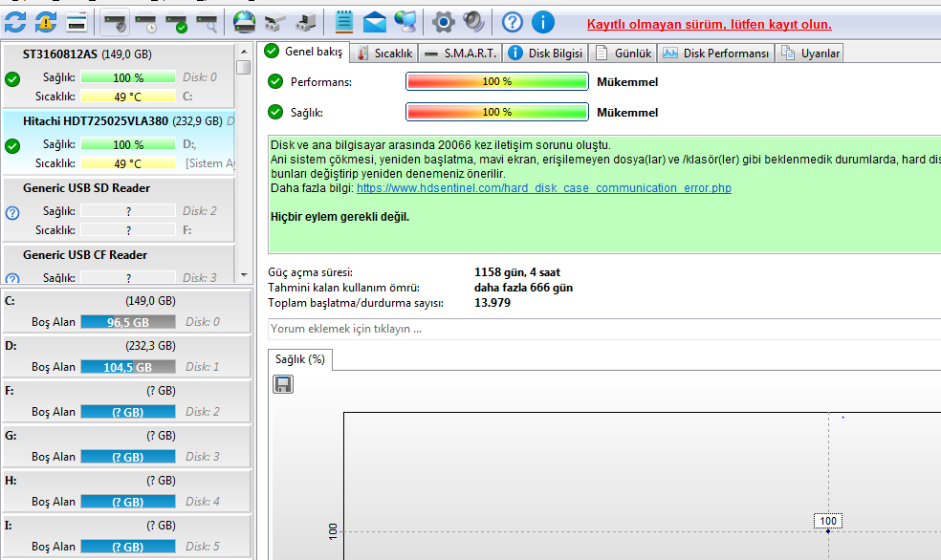The width and height of the screenshot is (941, 560).
Task: Select the Generic USB CF Reader entry
Action: [x=119, y=264]
